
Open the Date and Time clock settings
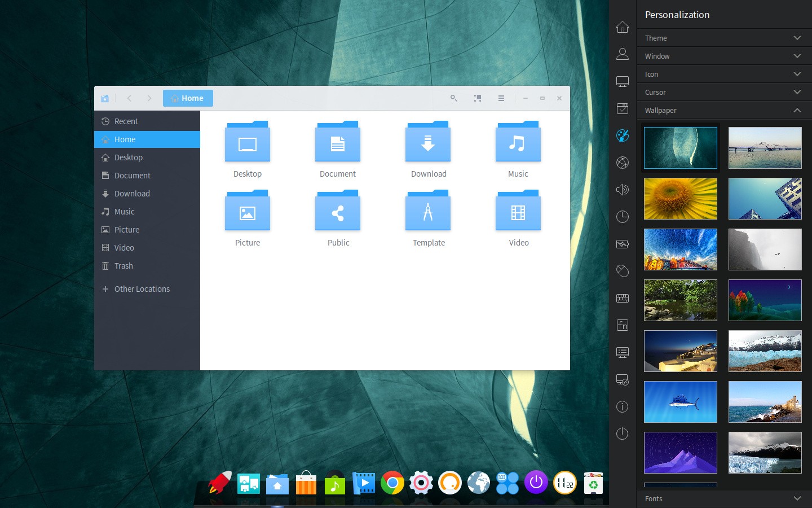[623, 217]
